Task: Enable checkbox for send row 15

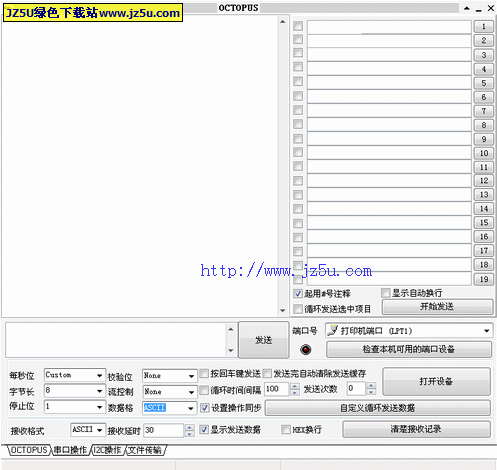Action: pos(298,223)
